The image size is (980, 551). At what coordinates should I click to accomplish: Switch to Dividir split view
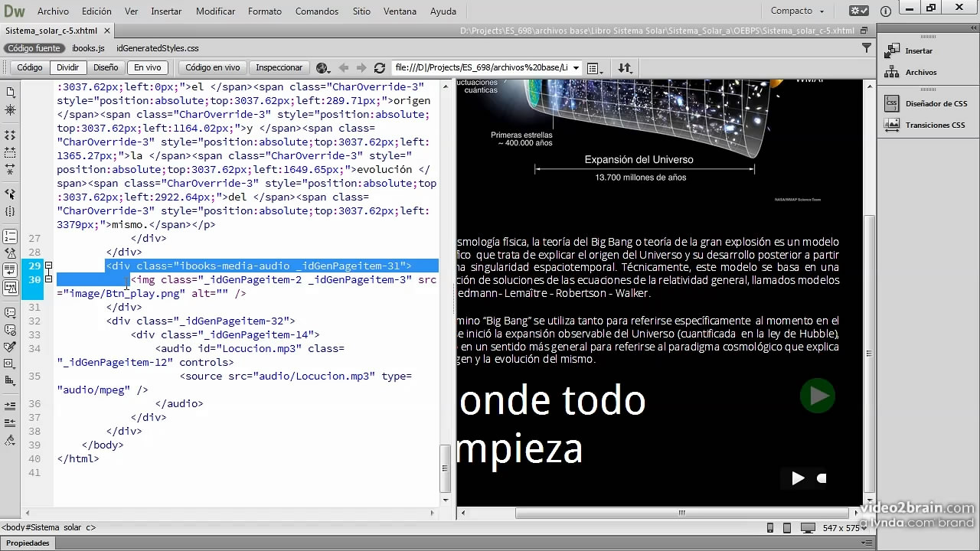click(67, 67)
